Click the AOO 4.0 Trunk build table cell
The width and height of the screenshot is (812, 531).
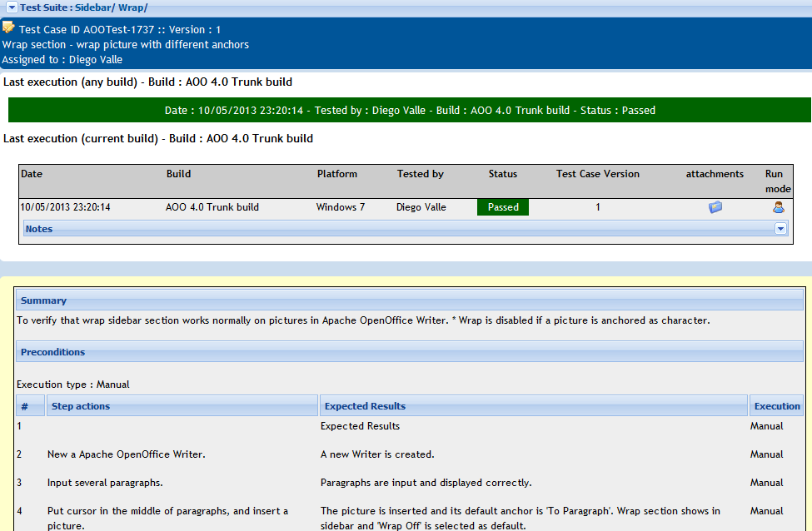point(212,207)
